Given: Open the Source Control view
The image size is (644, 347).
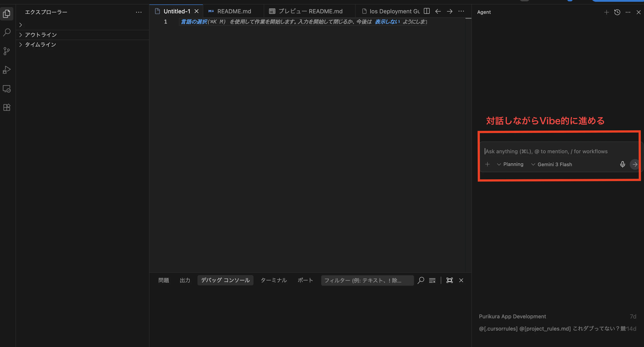Looking at the screenshot, I should tap(7, 51).
